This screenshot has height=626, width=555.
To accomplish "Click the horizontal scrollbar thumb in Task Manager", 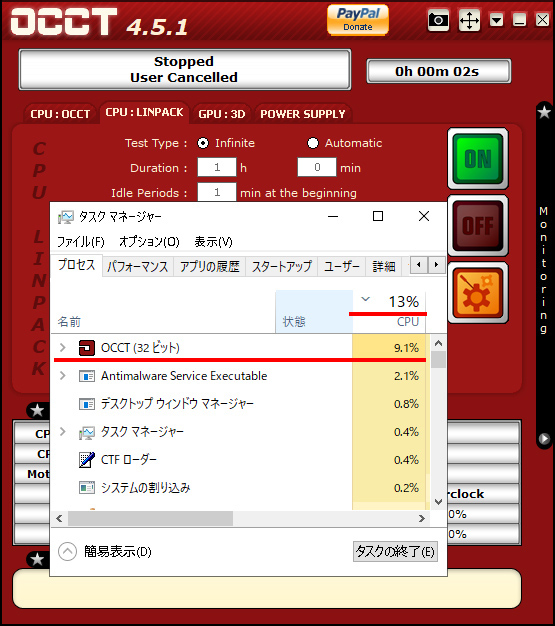I will coord(150,519).
